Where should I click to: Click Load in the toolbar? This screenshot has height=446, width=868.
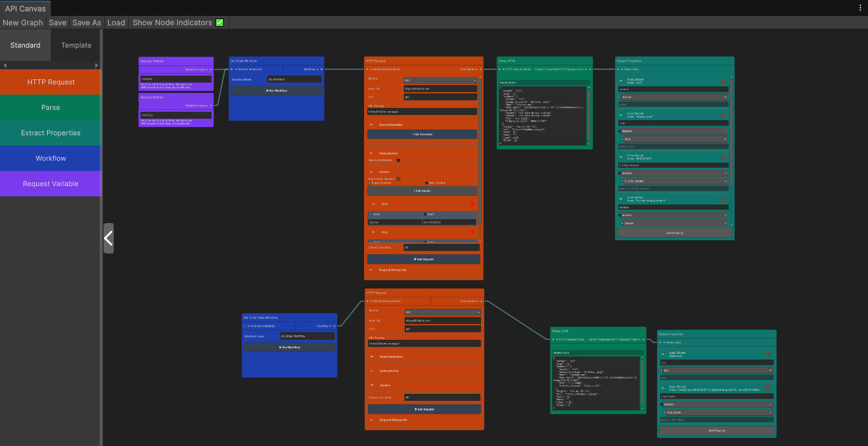(116, 22)
